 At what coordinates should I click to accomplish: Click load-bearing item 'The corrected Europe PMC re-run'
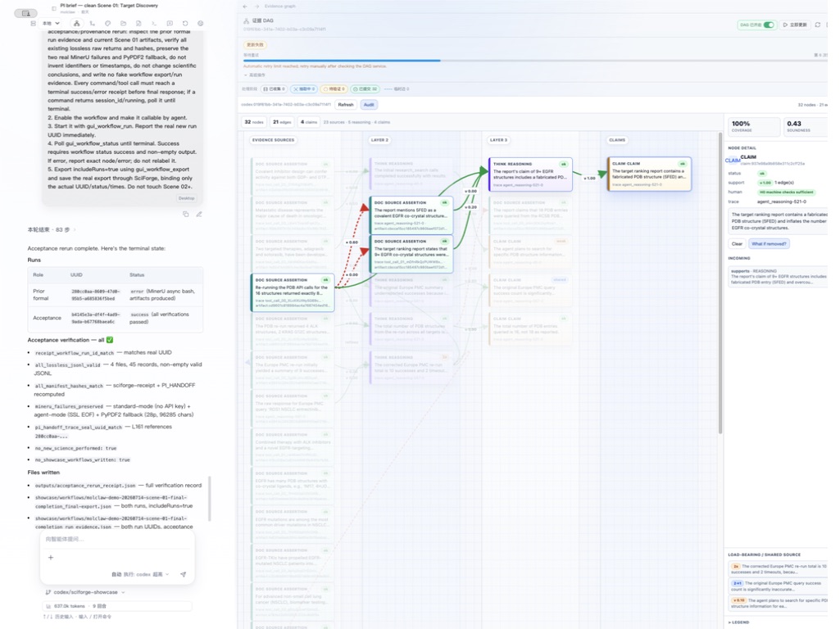point(779,568)
